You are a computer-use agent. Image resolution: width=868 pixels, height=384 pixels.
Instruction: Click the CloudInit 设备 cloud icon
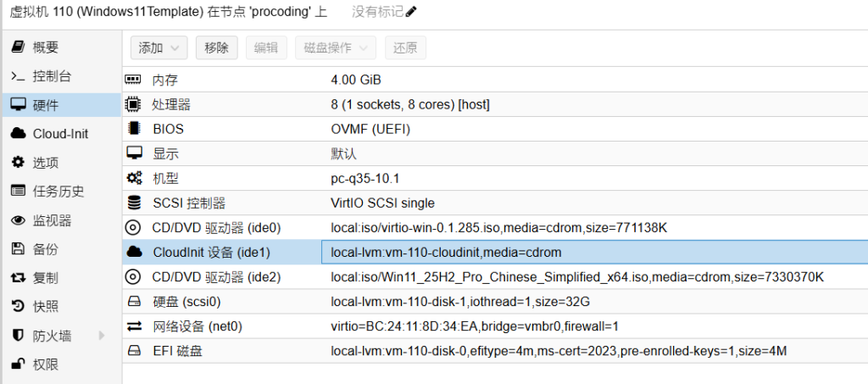[133, 252]
